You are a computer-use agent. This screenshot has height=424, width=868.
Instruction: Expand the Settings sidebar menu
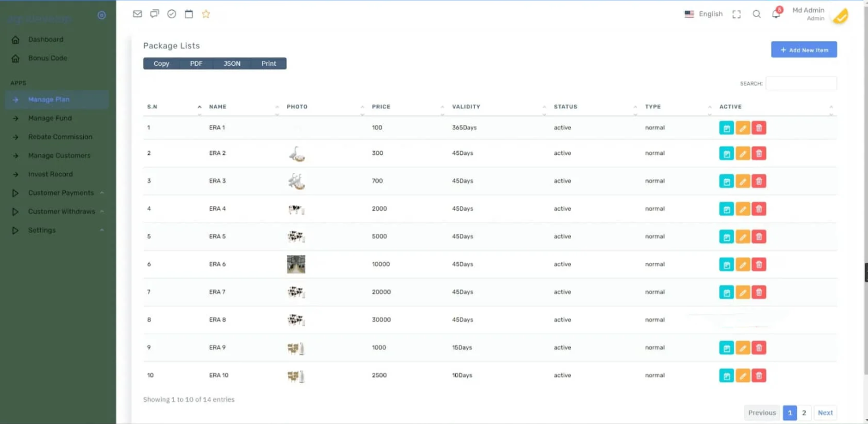(42, 230)
